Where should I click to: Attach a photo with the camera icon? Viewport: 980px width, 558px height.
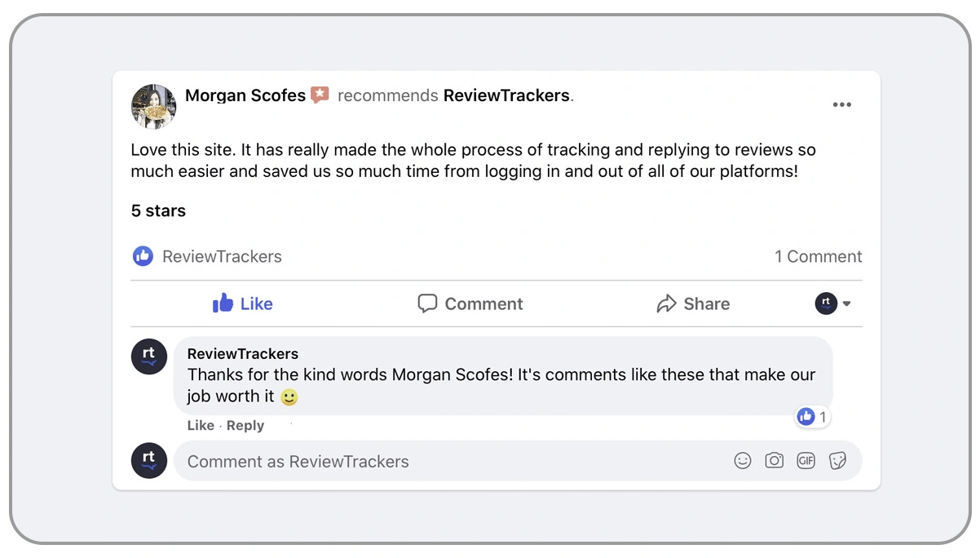tap(774, 461)
